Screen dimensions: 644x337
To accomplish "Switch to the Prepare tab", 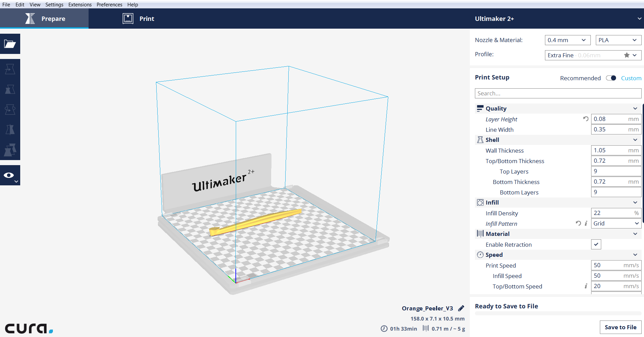I will point(44,19).
